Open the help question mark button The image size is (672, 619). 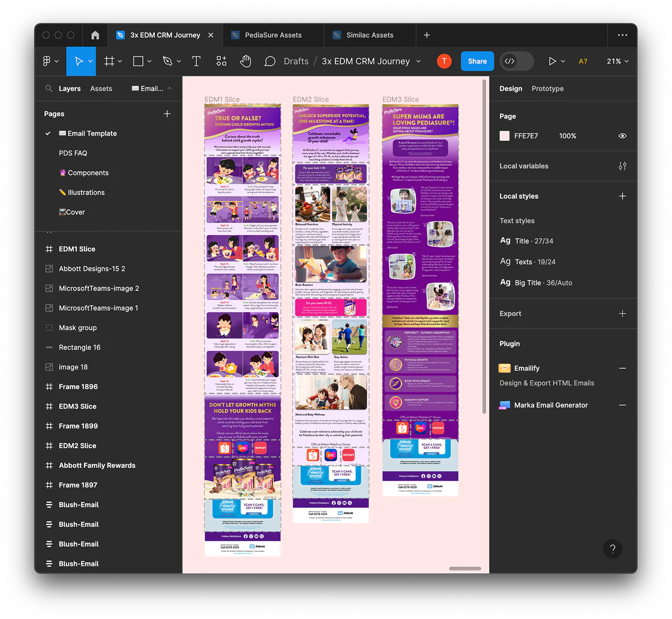click(x=613, y=549)
